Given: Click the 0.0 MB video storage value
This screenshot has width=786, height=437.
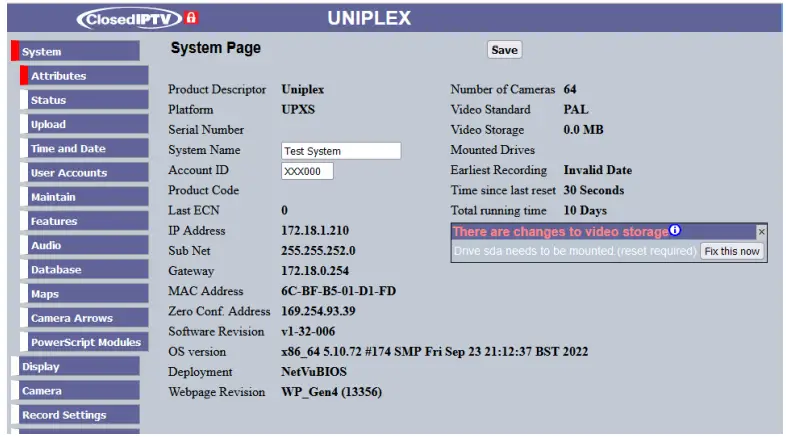Looking at the screenshot, I should [x=583, y=129].
